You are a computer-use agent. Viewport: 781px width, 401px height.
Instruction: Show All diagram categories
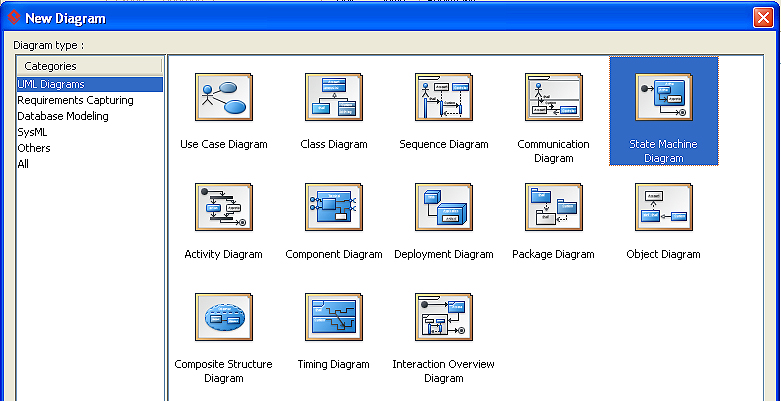tap(23, 164)
